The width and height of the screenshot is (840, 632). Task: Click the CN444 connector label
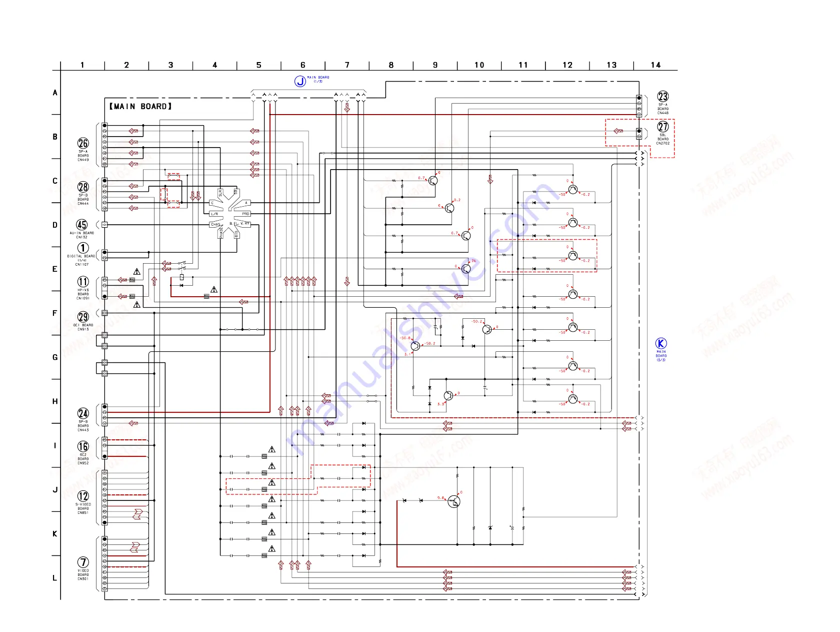pyautogui.click(x=83, y=204)
